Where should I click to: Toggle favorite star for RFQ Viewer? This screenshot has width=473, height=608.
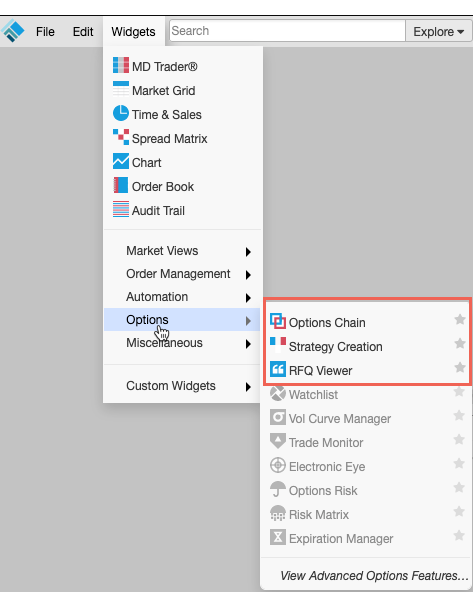[x=460, y=367]
